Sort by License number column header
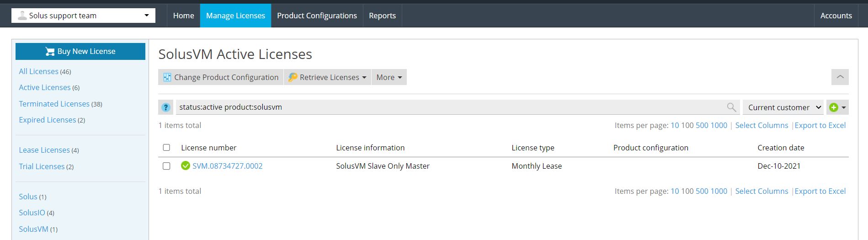 point(208,148)
